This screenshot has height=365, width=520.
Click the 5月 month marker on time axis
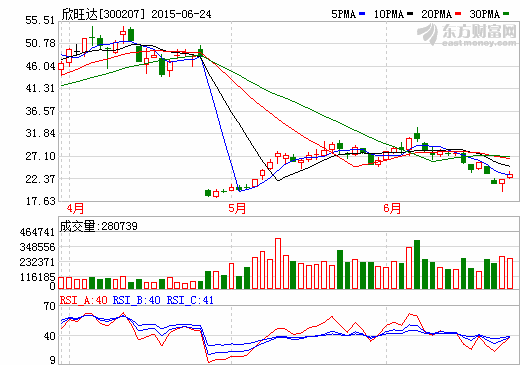[x=237, y=209]
